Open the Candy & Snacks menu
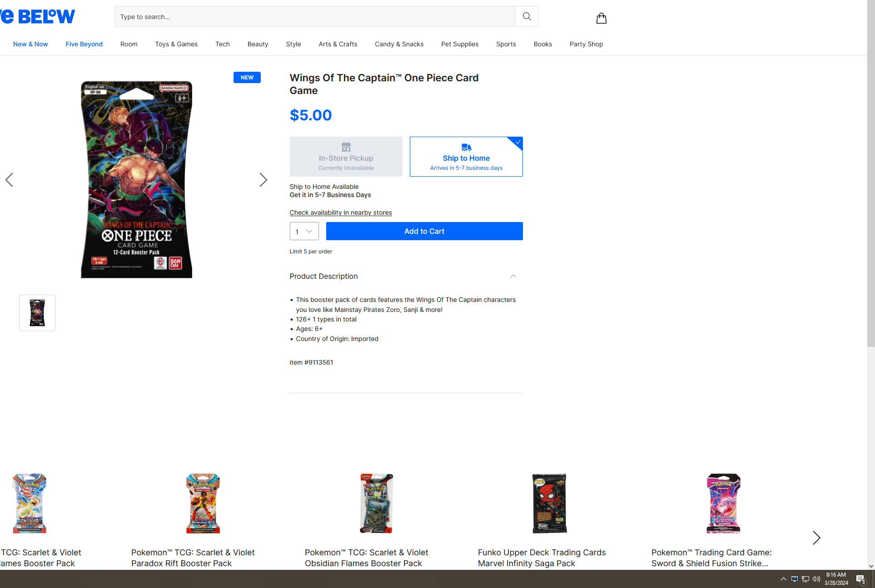875x588 pixels. [x=399, y=44]
